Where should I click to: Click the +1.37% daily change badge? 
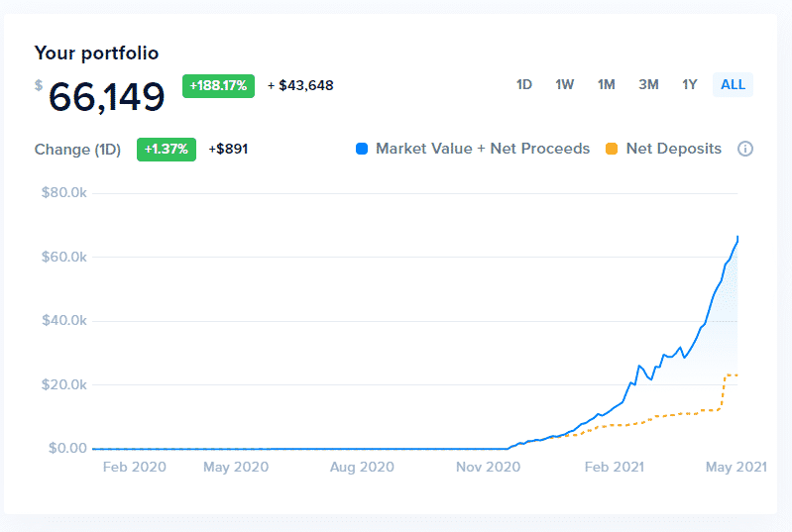click(x=166, y=149)
